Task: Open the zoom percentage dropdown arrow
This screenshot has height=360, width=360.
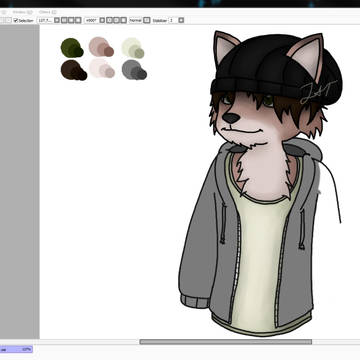Action: 57,20
